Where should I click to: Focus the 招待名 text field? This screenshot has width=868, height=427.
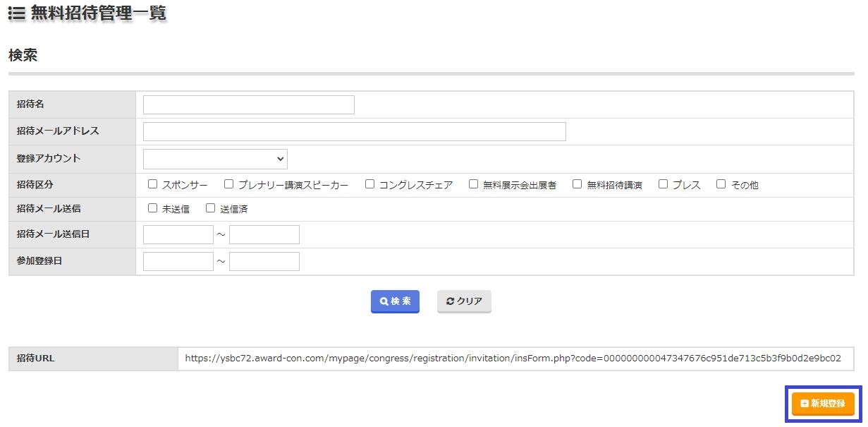[248, 104]
